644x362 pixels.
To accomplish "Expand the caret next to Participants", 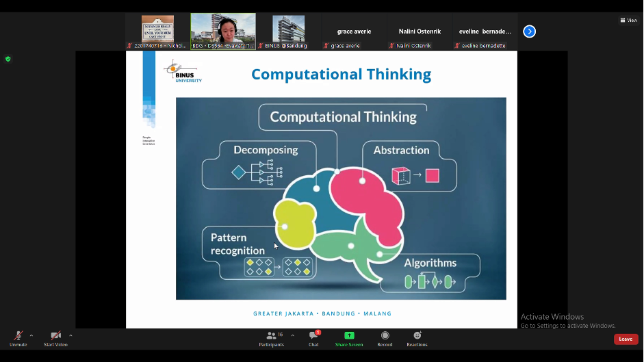I will [x=292, y=335].
